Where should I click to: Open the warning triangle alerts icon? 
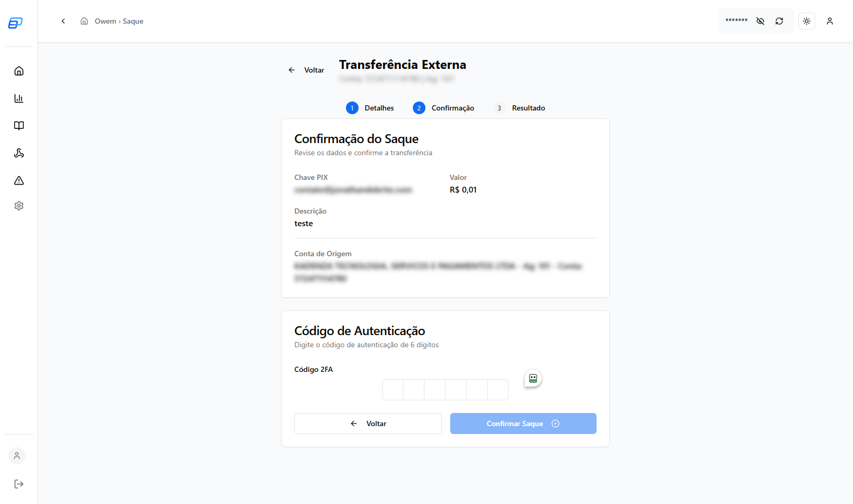point(19,180)
